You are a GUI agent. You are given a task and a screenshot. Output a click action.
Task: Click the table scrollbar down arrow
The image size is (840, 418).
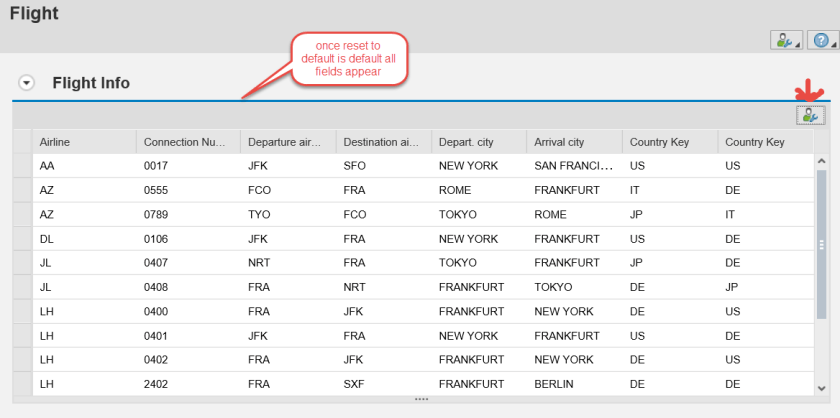822,387
